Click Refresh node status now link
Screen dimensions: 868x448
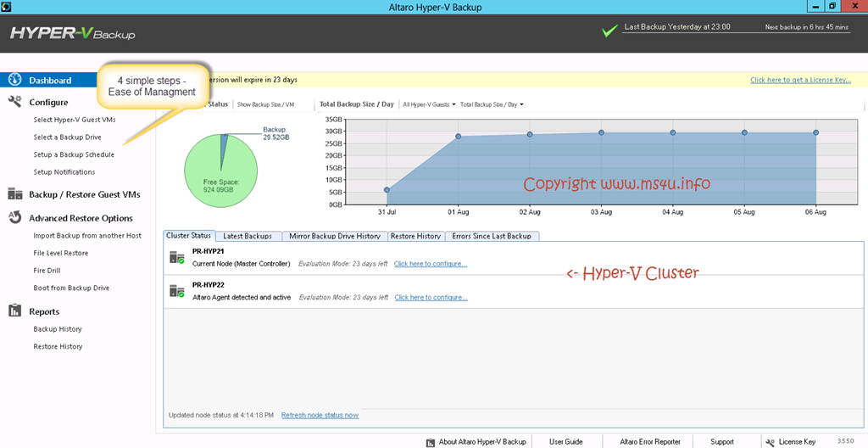tap(320, 415)
